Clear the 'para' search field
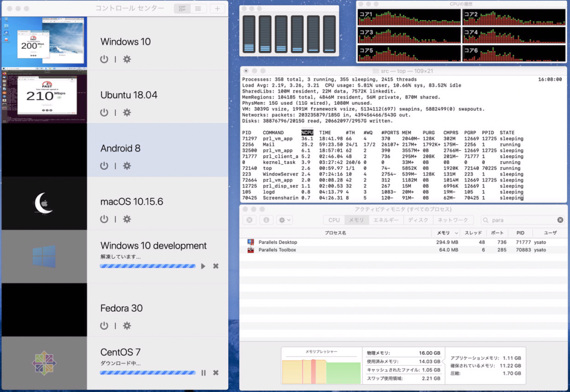This screenshot has height=392, width=570. click(560, 220)
